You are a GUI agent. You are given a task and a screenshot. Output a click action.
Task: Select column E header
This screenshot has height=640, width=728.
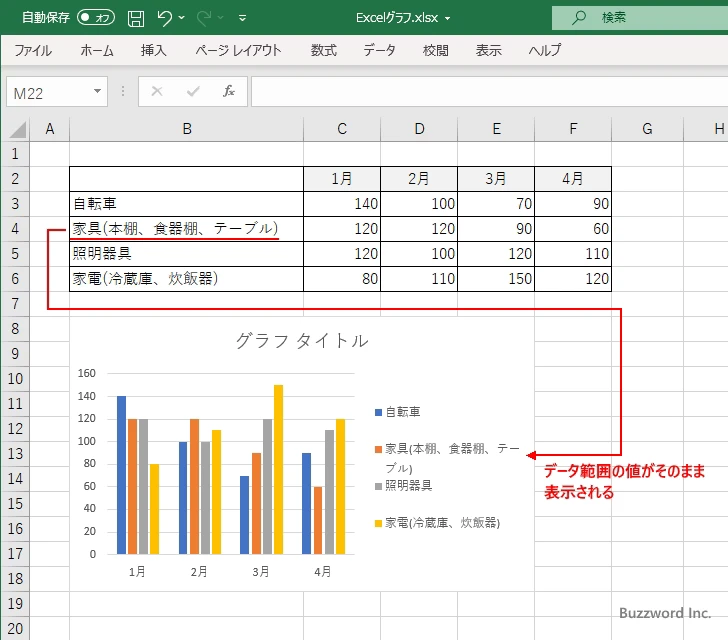point(496,129)
